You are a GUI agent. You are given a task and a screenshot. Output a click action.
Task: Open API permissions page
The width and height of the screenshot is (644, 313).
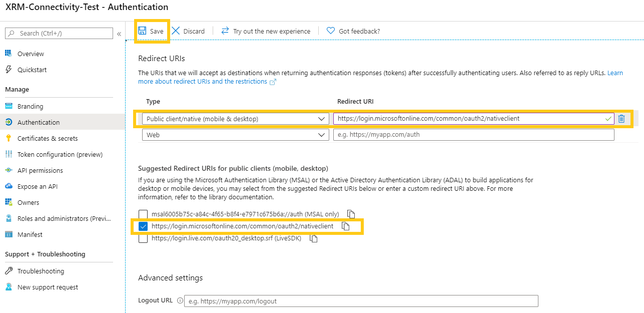click(x=40, y=170)
